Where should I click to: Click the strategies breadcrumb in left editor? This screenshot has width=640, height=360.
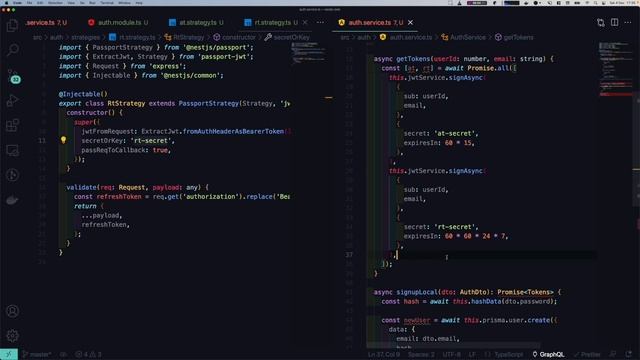pyautogui.click(x=85, y=37)
